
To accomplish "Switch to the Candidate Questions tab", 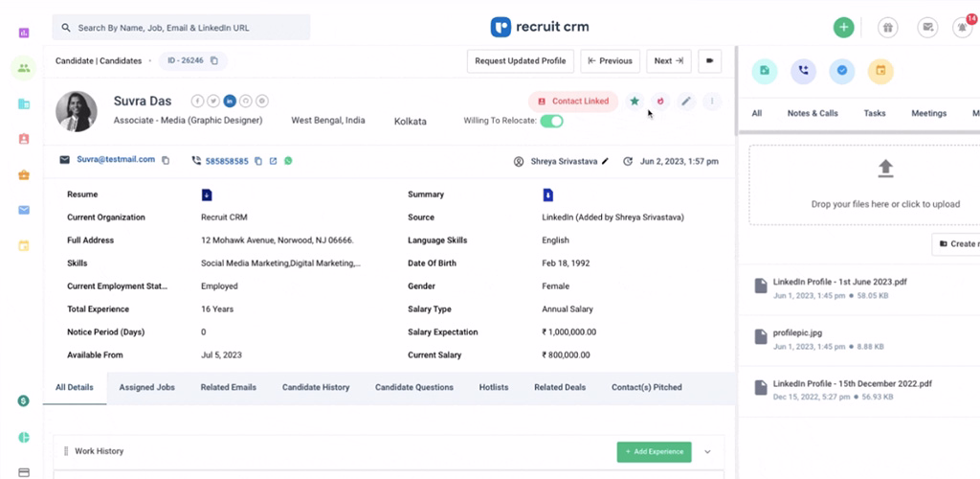I will 414,388.
